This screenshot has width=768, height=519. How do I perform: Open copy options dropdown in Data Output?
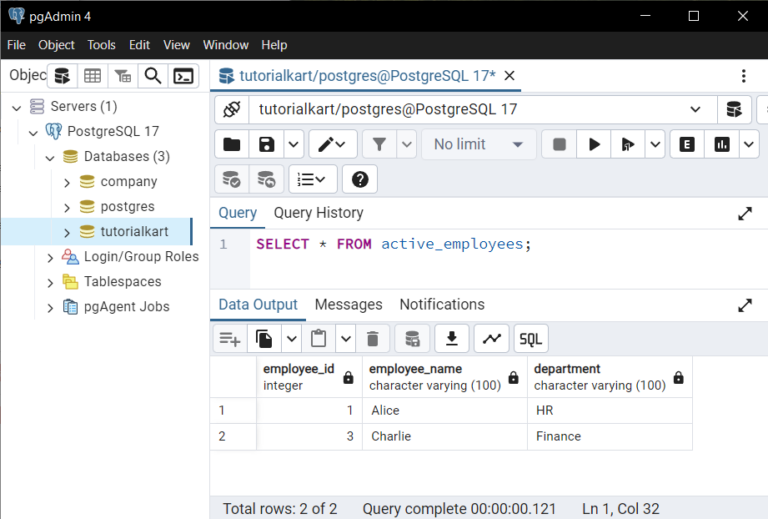coord(291,339)
